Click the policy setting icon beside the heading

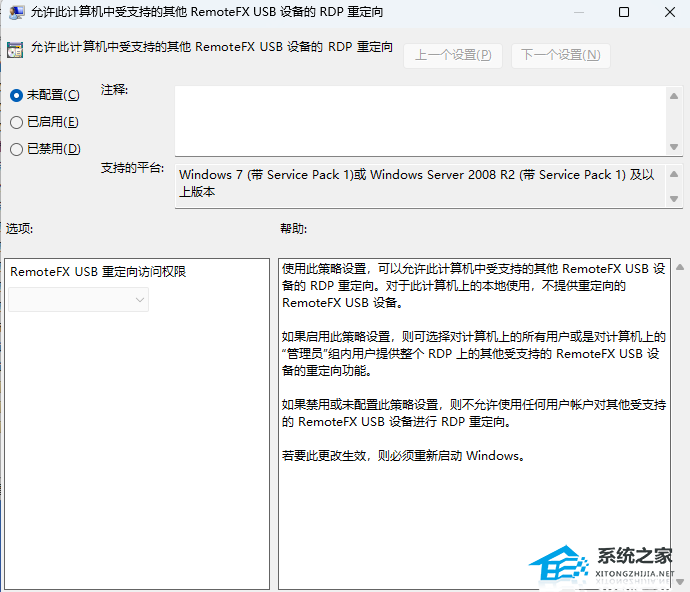15,50
